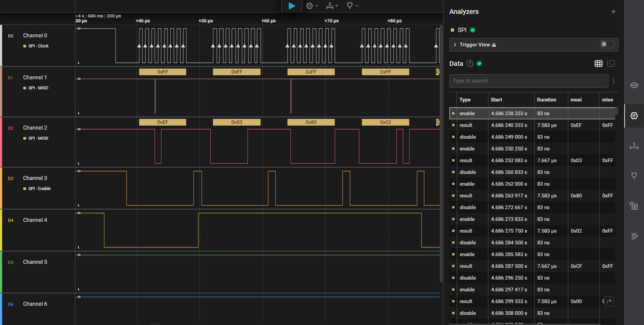This screenshot has height=325, width=644.
Task: Click the 0xEF decoded bubble on the MOSI waveform
Action: (162, 123)
